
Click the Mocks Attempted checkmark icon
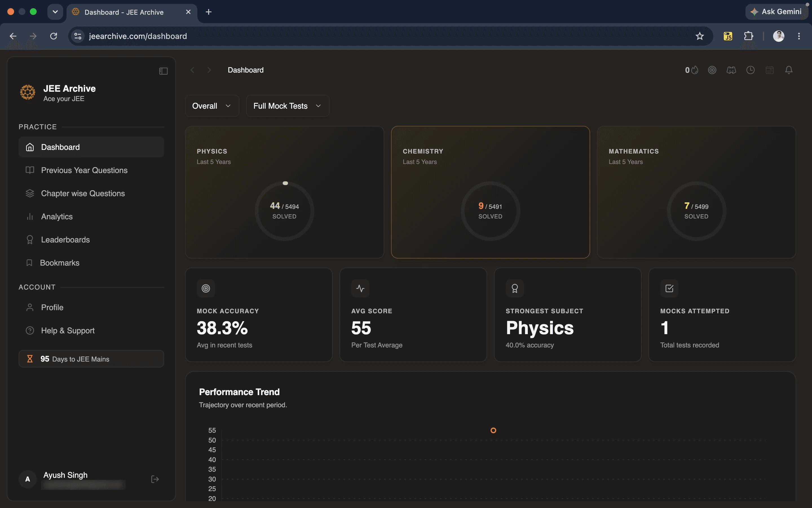pyautogui.click(x=669, y=288)
